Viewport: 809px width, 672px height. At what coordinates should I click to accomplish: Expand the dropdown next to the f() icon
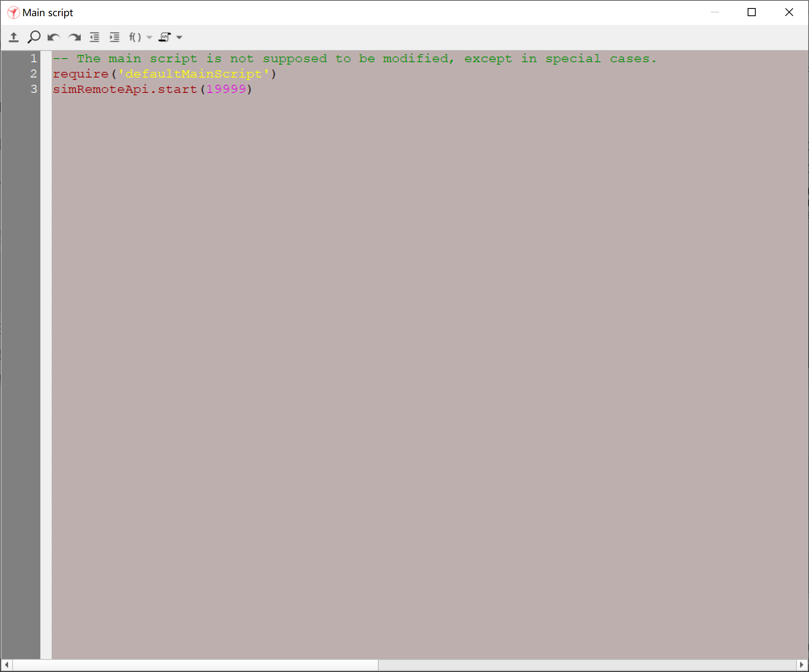(149, 38)
